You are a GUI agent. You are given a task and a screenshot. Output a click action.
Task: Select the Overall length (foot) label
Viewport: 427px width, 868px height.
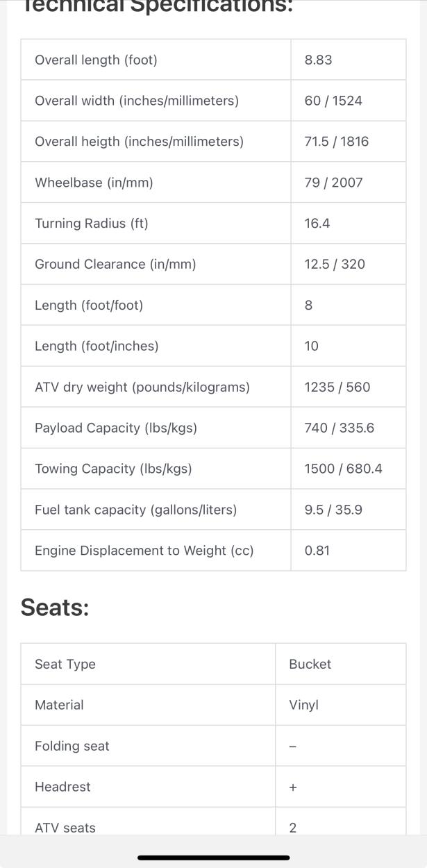pyautogui.click(x=96, y=60)
